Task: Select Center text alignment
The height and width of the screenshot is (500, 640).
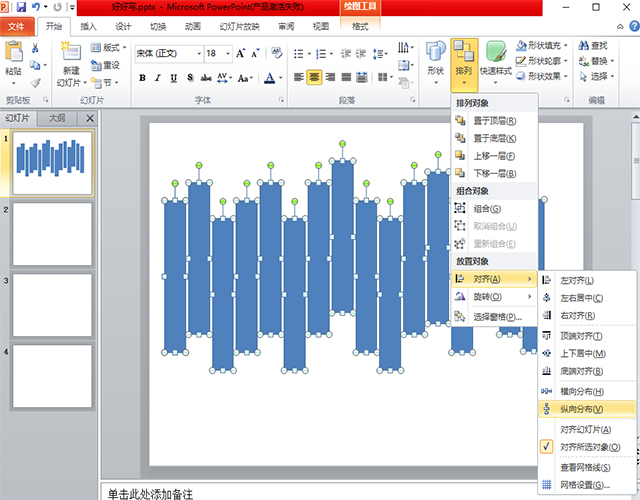Action: (314, 77)
